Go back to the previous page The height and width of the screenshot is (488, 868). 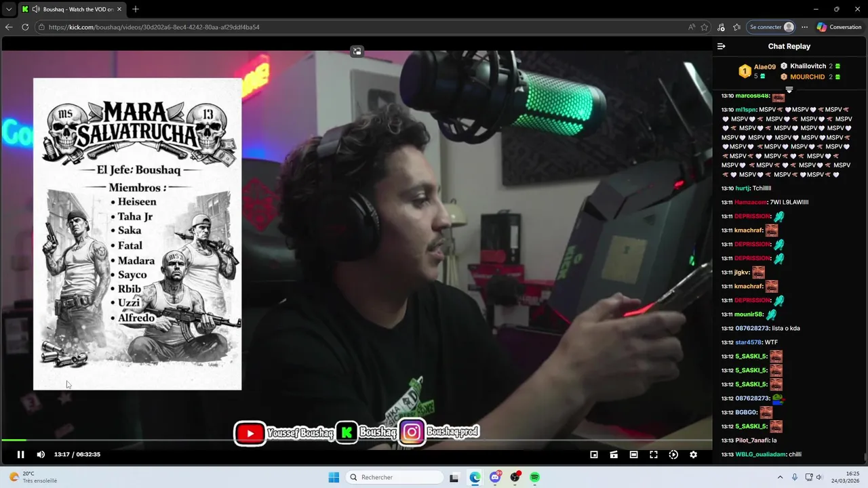pyautogui.click(x=9, y=27)
